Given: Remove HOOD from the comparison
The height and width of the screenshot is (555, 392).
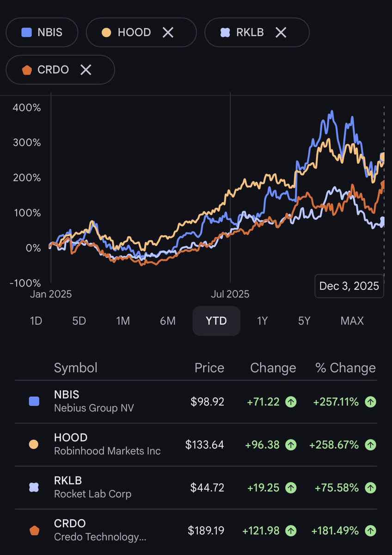Looking at the screenshot, I should pos(168,32).
